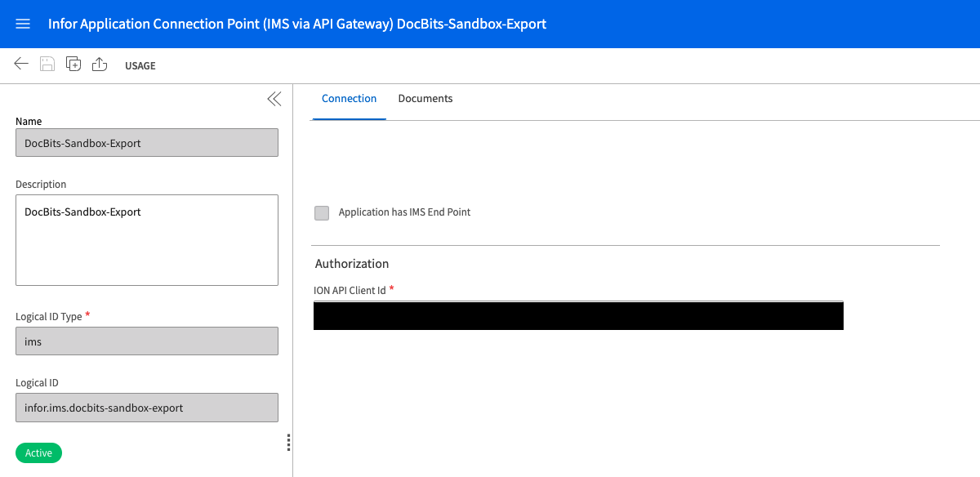The width and height of the screenshot is (980, 477).
Task: Click the ION API Client Id field
Action: 578,315
